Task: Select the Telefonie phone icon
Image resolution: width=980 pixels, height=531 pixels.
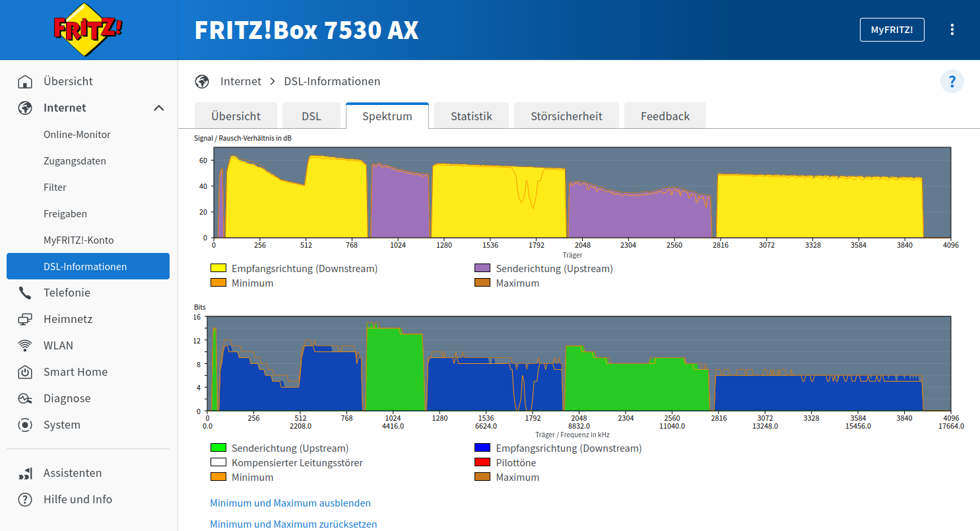Action: 25,293
